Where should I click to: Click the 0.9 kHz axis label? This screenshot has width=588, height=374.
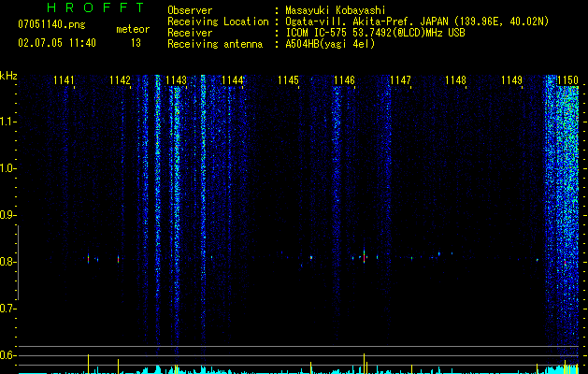click(x=7, y=215)
